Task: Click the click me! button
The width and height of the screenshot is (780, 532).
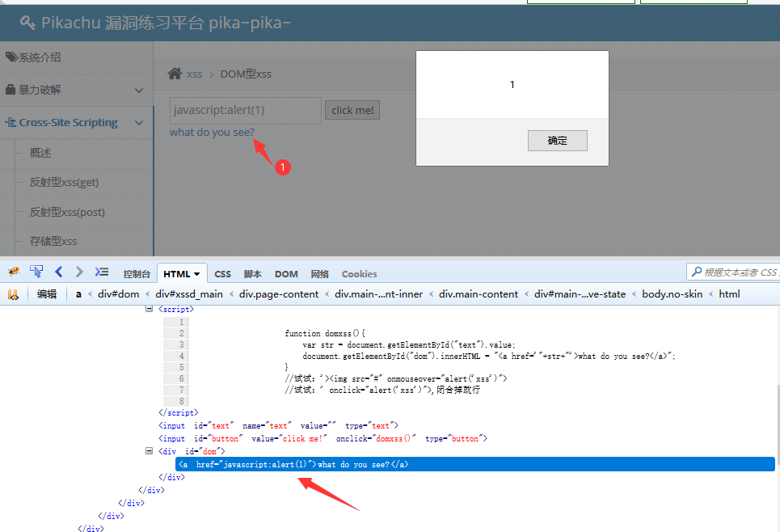Action: pos(352,110)
